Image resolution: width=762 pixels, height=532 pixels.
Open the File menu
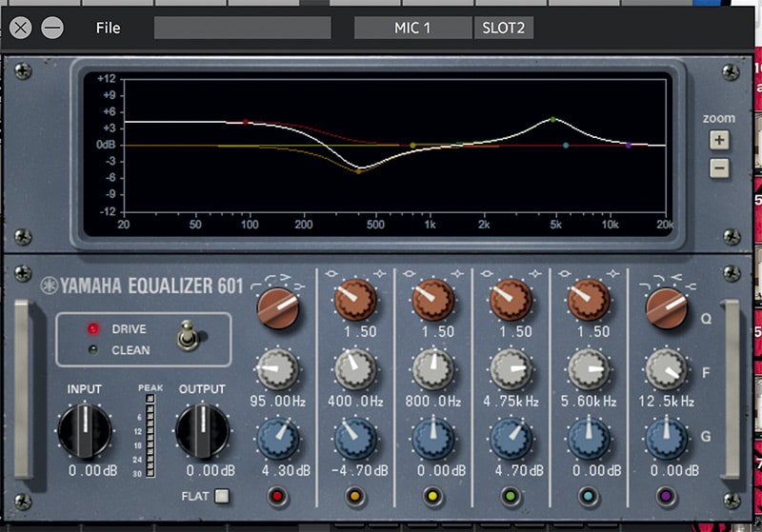point(108,28)
